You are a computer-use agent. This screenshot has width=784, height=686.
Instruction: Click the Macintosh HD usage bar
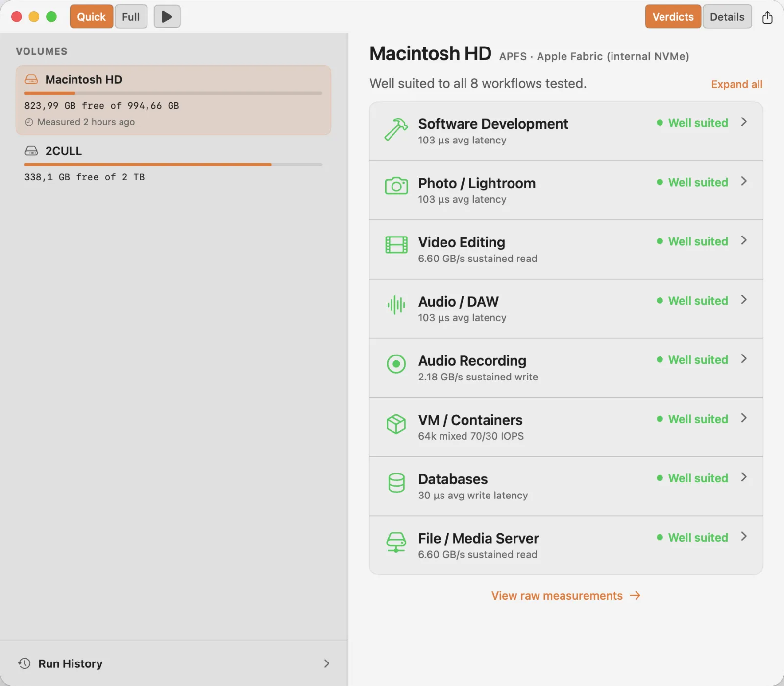(173, 93)
